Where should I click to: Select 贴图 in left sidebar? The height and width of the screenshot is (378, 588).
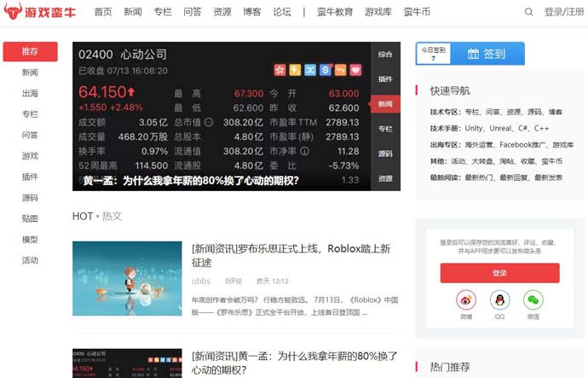coord(30,218)
